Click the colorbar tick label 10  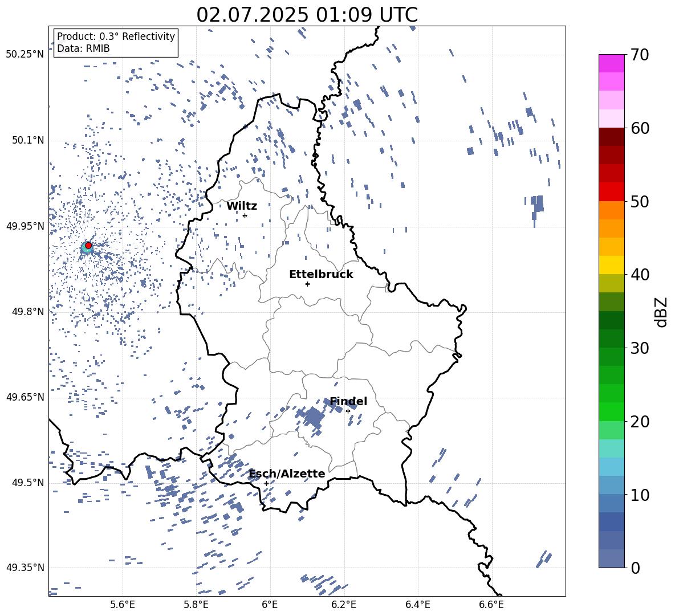coord(639,495)
